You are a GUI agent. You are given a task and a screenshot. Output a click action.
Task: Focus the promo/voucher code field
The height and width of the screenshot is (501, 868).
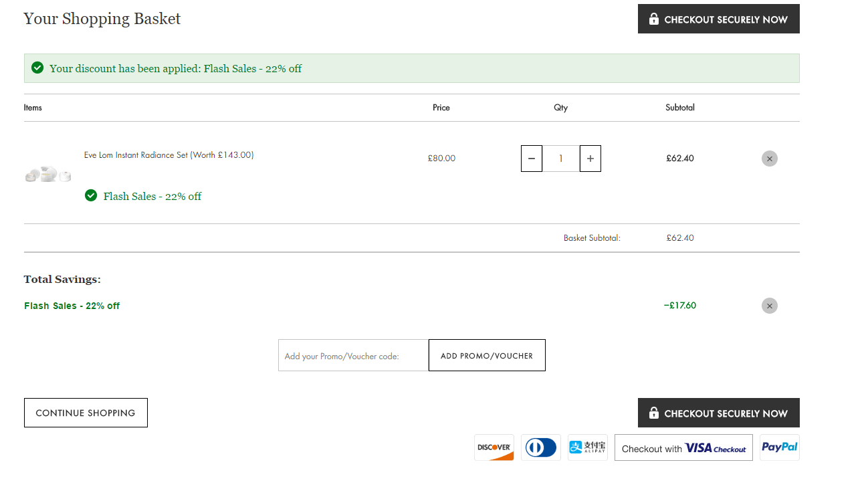click(353, 355)
